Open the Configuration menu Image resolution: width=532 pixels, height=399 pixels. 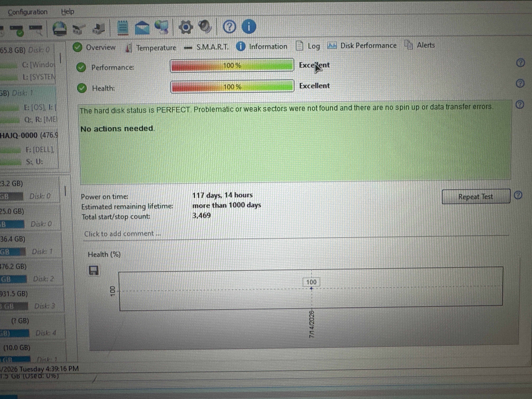click(x=28, y=12)
